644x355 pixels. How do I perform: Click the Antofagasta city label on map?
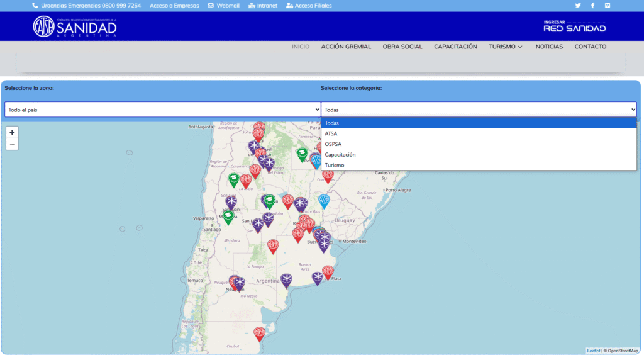(x=201, y=127)
